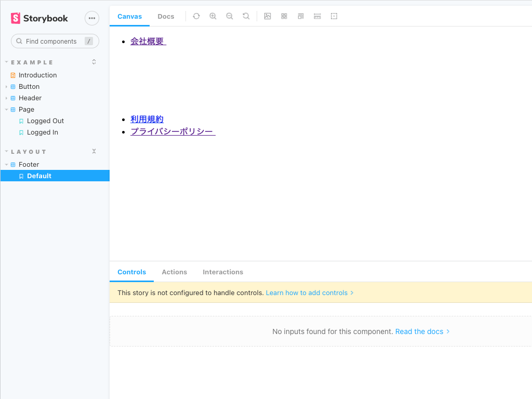Click the 利用規約 link

pos(147,119)
